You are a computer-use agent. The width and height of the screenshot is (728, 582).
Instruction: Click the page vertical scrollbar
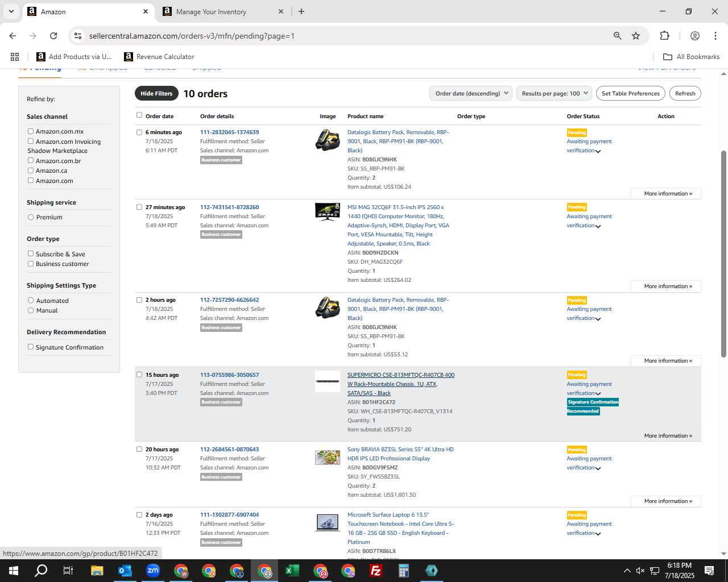(723, 254)
